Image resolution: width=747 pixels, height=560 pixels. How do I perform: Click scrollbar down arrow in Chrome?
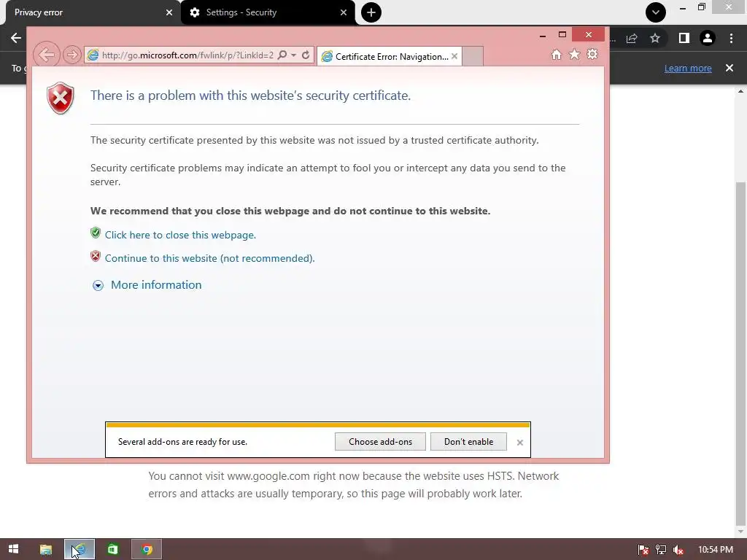[741, 532]
